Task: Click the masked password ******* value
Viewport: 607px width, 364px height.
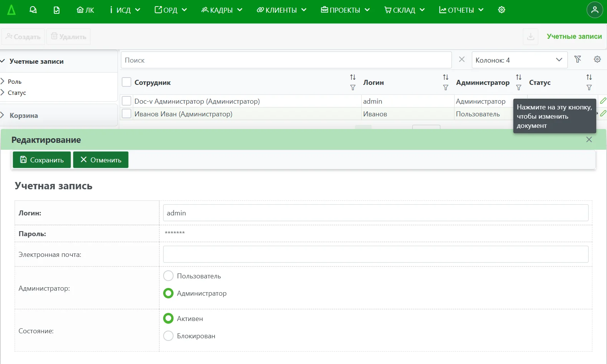Action: point(175,233)
